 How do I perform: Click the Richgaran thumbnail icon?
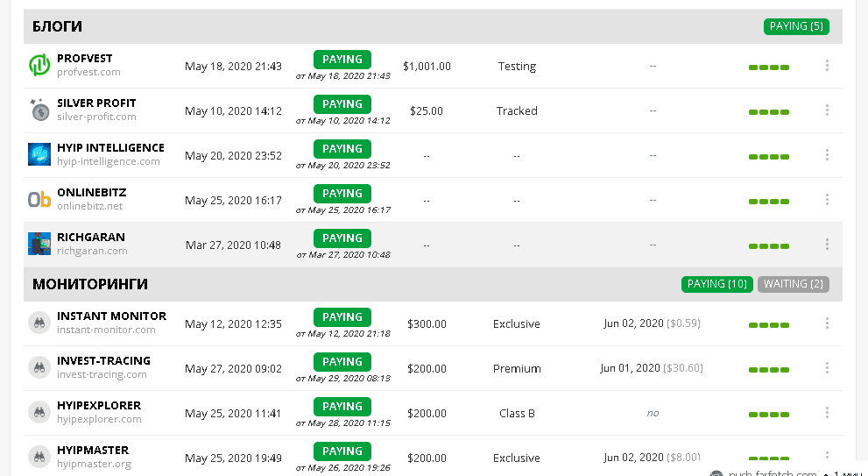point(39,244)
